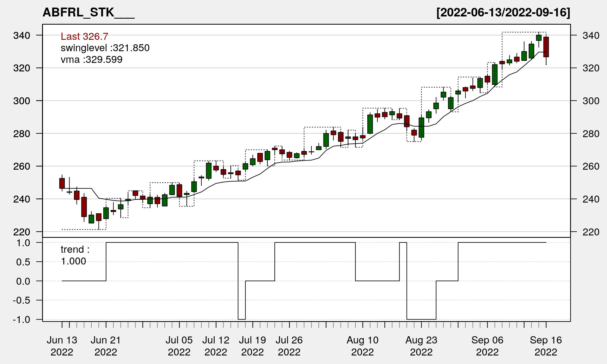Click the first red candlestick on Jun 13
This screenshot has height=364, width=607.
[x=62, y=183]
